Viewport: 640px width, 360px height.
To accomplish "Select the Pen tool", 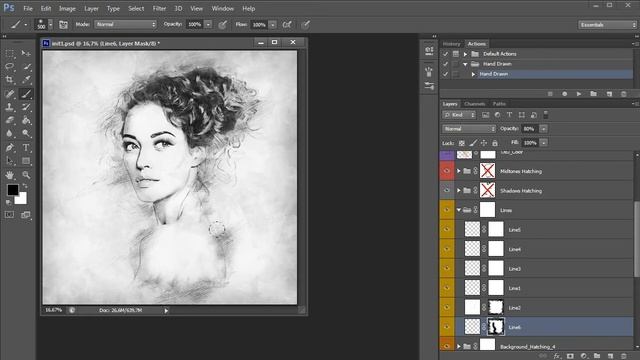I will [10, 147].
